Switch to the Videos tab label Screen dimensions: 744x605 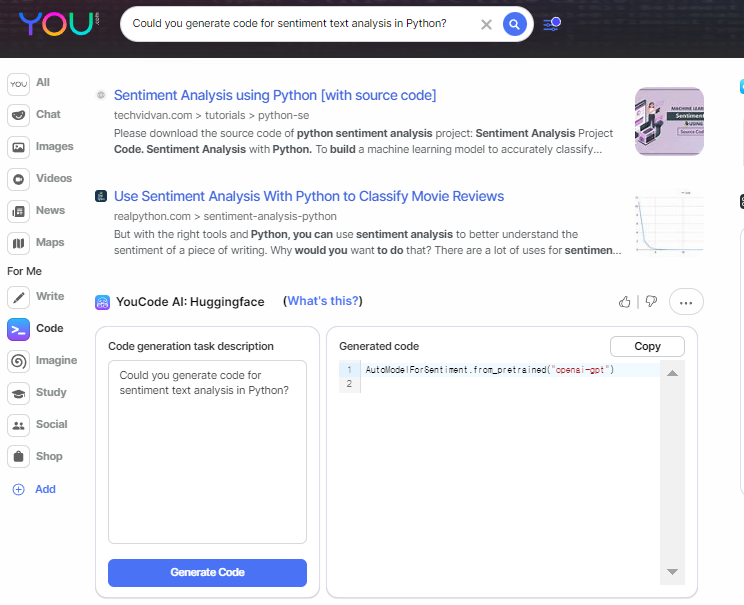[54, 178]
